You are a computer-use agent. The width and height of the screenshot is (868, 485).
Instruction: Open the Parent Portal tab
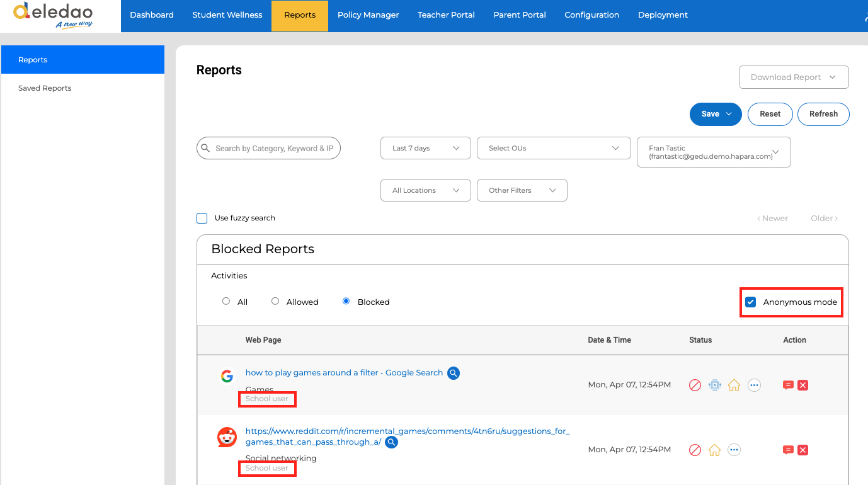point(520,15)
